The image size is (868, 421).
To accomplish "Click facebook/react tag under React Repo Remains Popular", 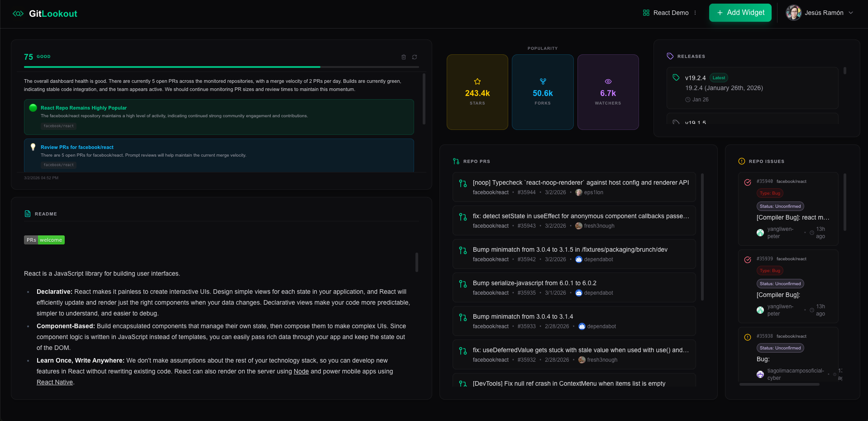I will pyautogui.click(x=59, y=126).
